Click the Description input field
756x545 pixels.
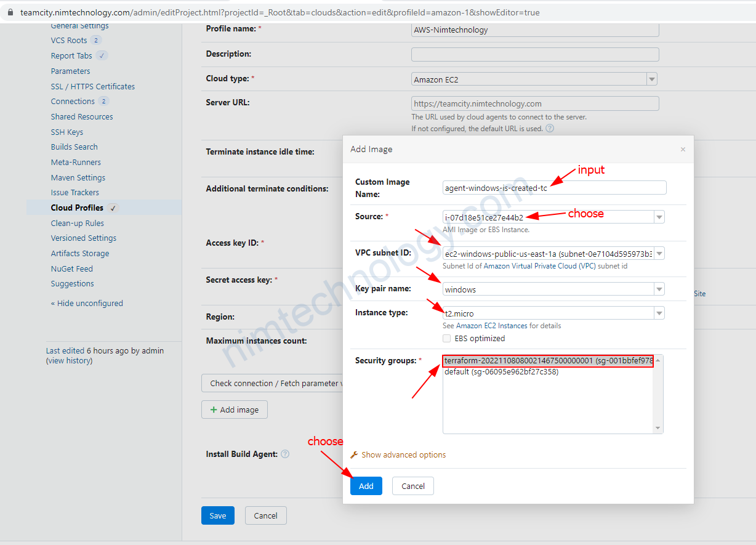click(x=535, y=54)
